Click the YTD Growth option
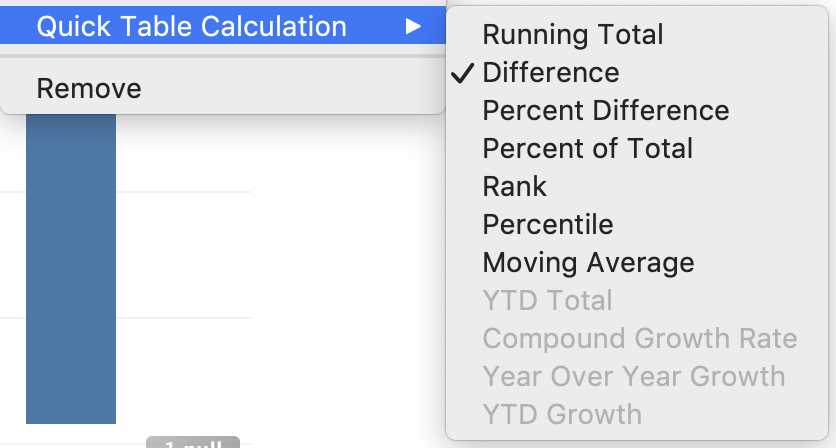Viewport: 836px width, 448px height. [x=562, y=414]
